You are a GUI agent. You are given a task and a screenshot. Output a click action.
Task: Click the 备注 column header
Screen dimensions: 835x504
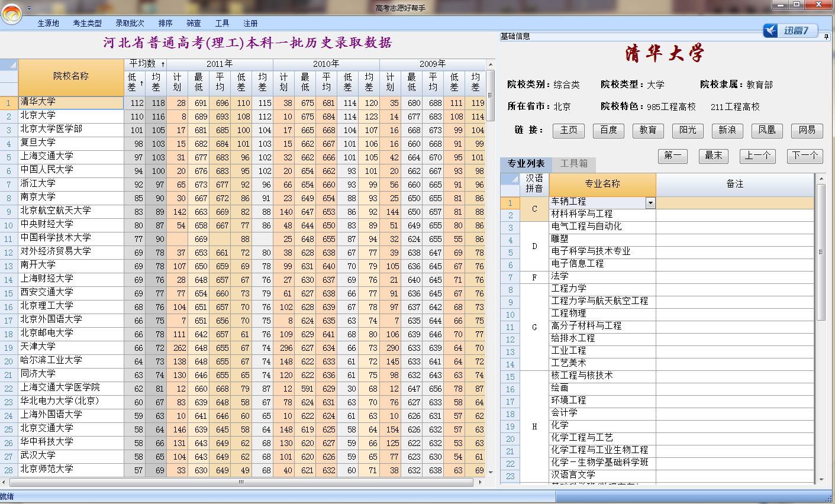tap(735, 184)
